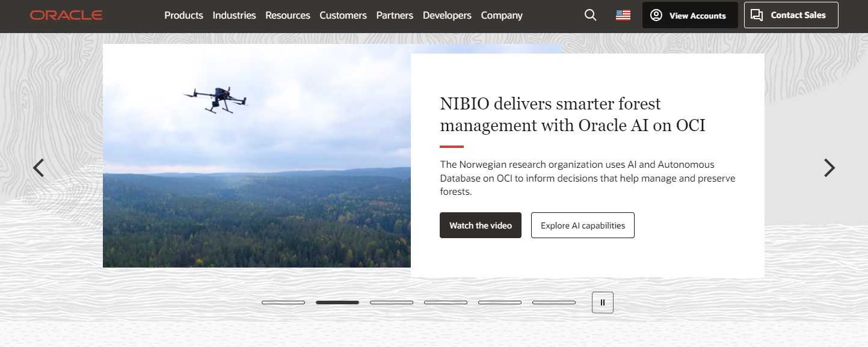Jump to the fourth carousel slide indicator
The image size is (868, 347).
(x=446, y=302)
